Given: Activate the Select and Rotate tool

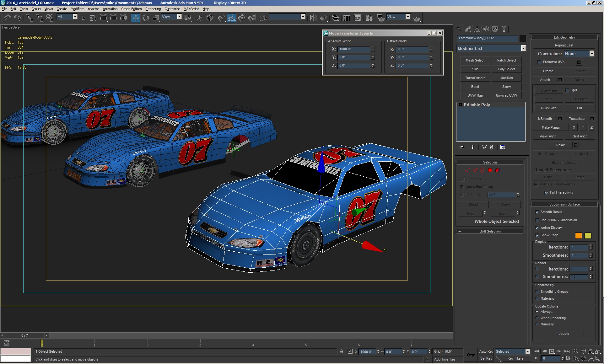Looking at the screenshot, I should pyautogui.click(x=146, y=18).
